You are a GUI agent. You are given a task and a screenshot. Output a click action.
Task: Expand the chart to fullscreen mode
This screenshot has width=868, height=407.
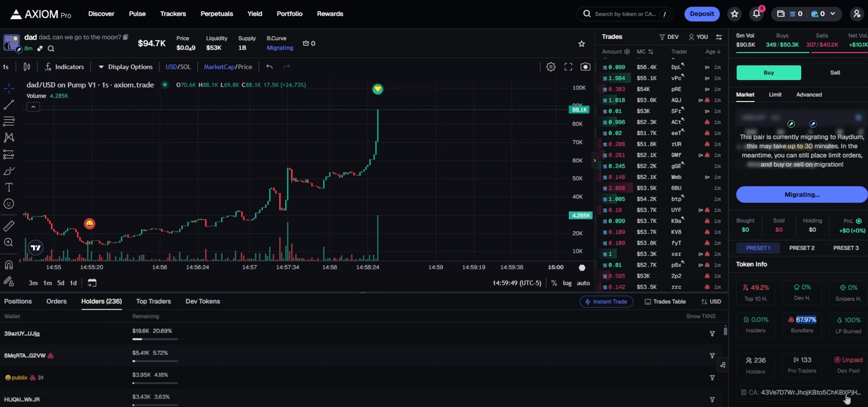click(568, 66)
